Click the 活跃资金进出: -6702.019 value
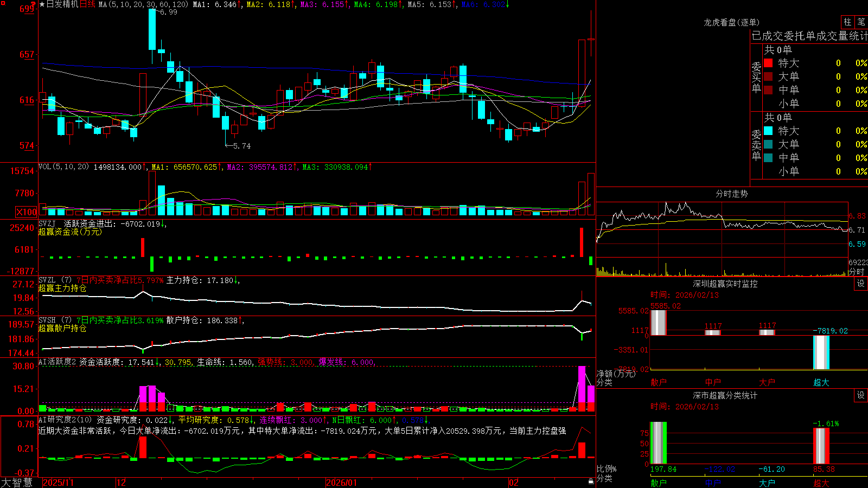Viewport: 868px width, 488px height. [115, 223]
